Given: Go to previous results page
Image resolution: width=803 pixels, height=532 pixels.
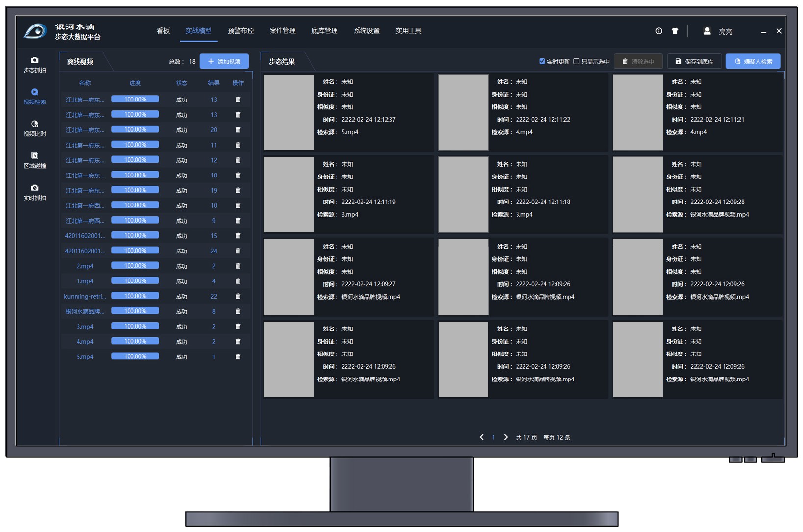Looking at the screenshot, I should click(481, 437).
